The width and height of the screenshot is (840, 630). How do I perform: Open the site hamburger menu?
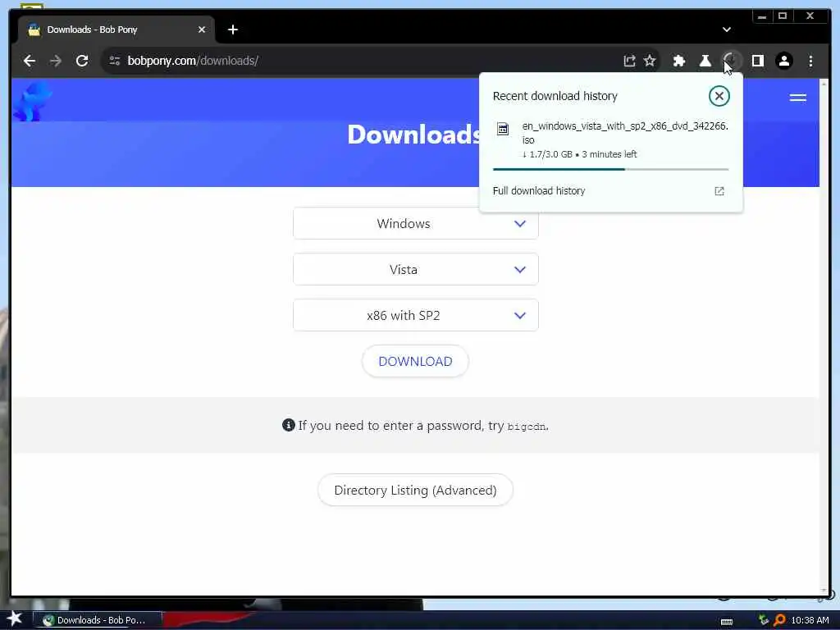[797, 98]
